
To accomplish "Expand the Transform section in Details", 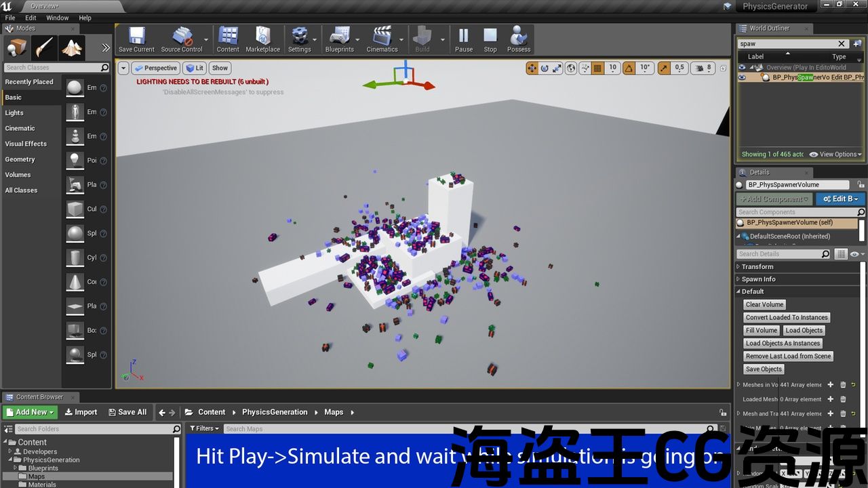I will point(757,266).
